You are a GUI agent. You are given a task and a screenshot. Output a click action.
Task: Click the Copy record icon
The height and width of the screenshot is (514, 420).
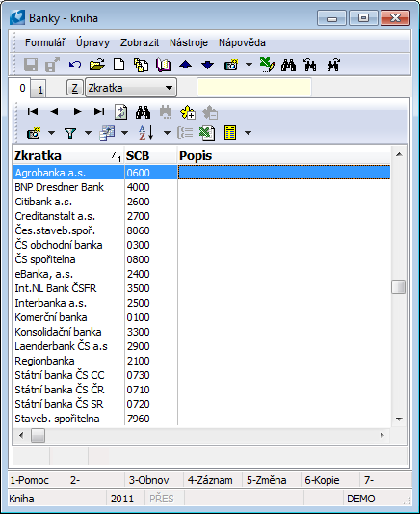[141, 65]
